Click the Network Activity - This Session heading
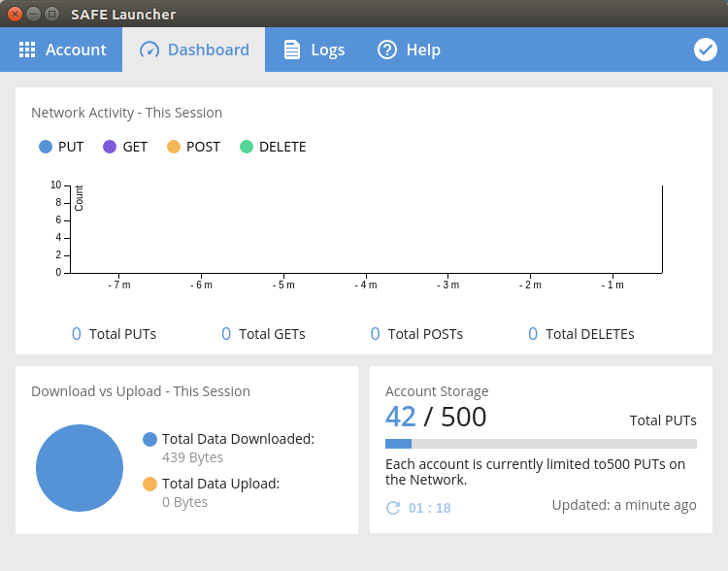728x571 pixels. point(127,113)
